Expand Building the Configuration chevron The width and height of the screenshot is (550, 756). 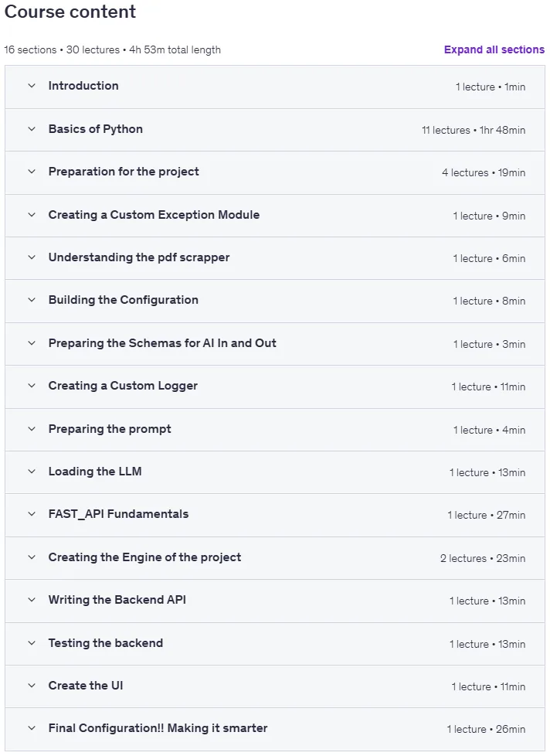(x=32, y=300)
